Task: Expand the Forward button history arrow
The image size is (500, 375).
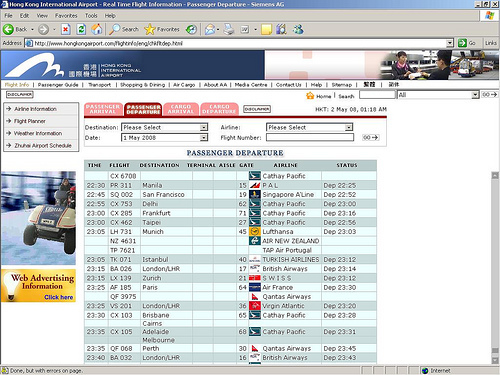Action: pyautogui.click(x=54, y=30)
